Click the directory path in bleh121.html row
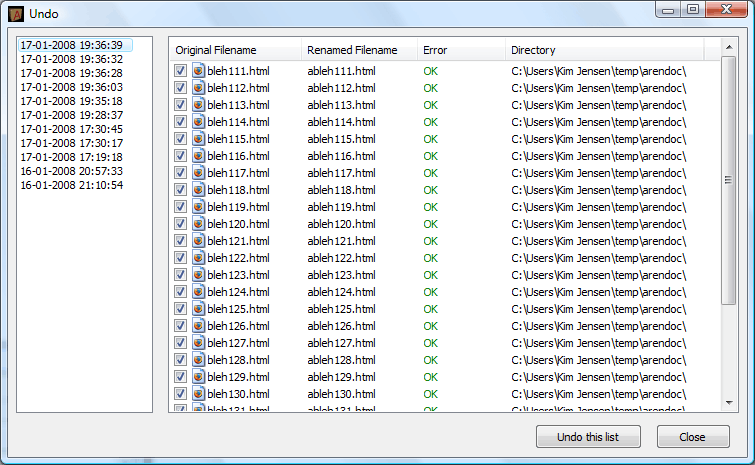This screenshot has width=755, height=465. click(599, 241)
